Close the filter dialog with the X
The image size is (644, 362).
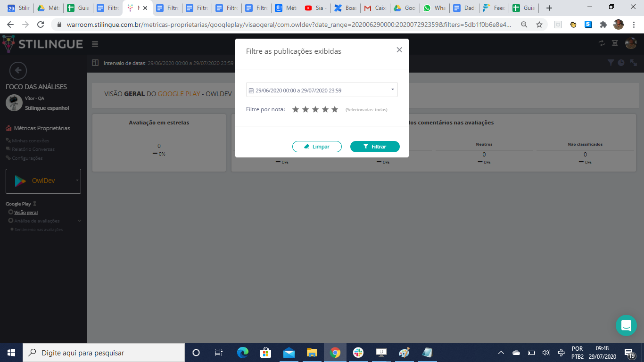pyautogui.click(x=399, y=49)
